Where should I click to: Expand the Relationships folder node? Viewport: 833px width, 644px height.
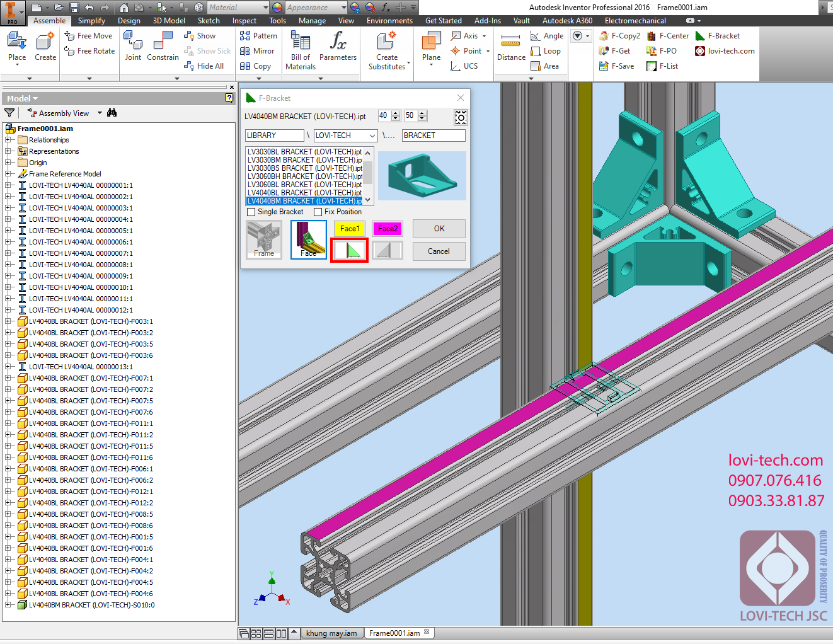coord(8,140)
